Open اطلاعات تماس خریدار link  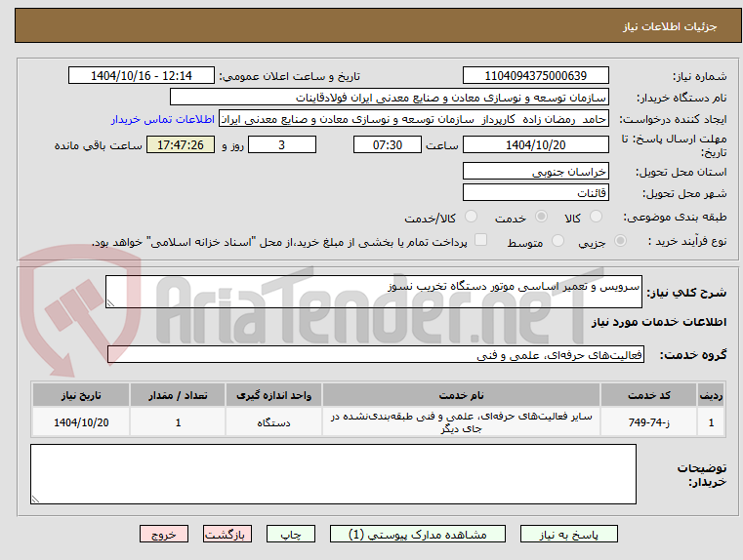click(x=163, y=119)
